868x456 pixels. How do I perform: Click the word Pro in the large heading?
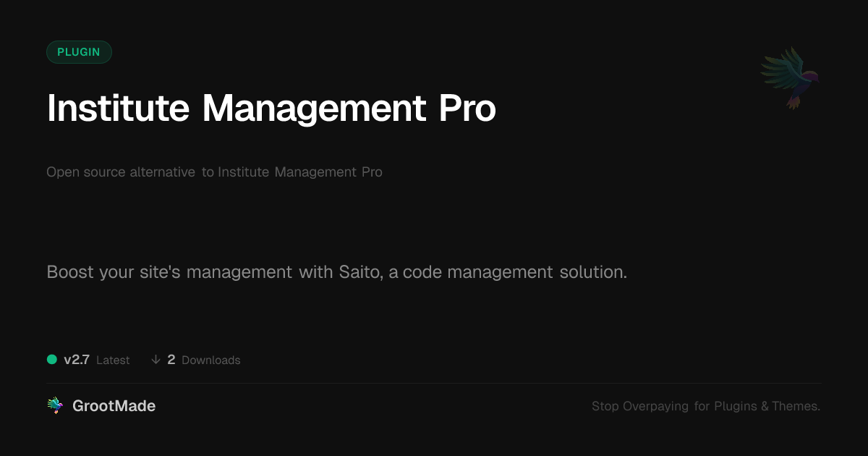(x=467, y=109)
